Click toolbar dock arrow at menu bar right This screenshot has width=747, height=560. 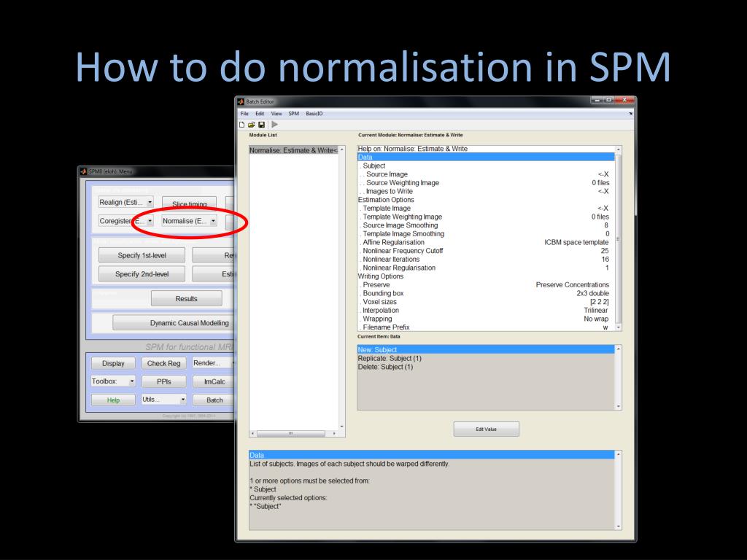click(x=630, y=114)
